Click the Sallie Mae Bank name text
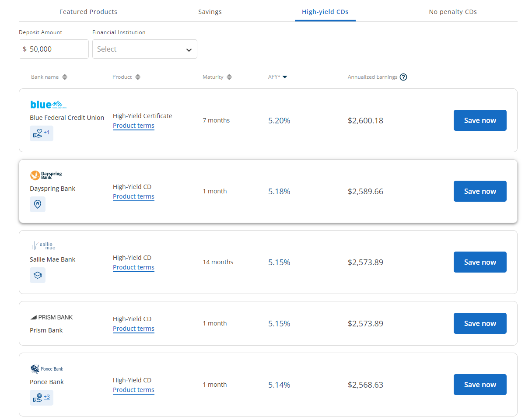This screenshot has width=525, height=420. 52,259
